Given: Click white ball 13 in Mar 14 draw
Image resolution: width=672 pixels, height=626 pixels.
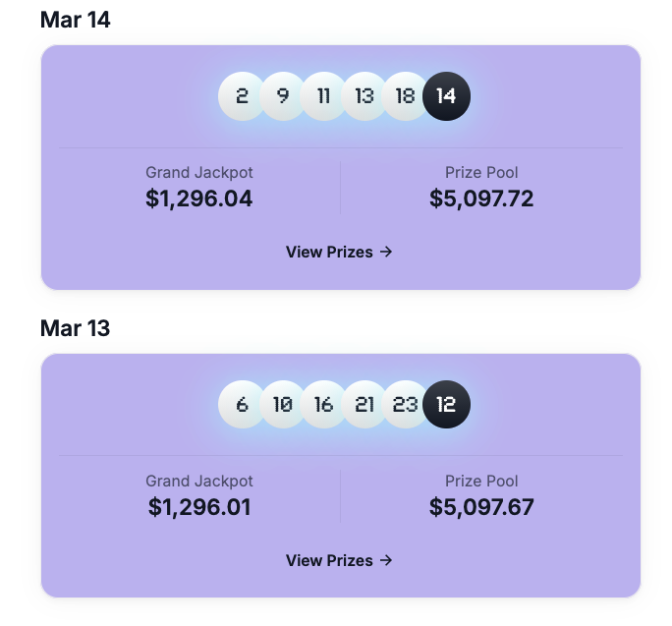Looking at the screenshot, I should pos(364,96).
